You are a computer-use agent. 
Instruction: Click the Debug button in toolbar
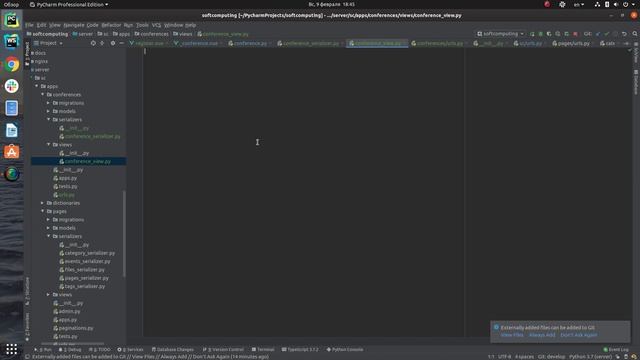click(540, 34)
